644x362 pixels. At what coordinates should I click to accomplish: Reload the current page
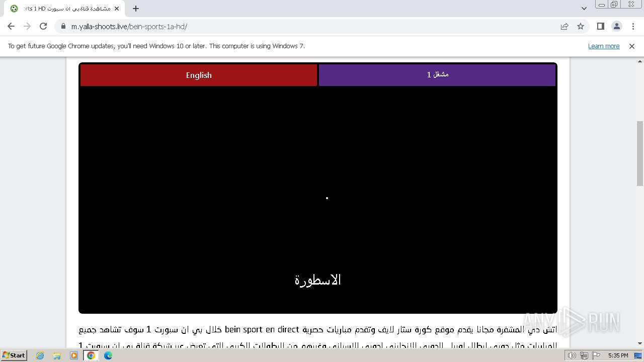[x=43, y=26]
